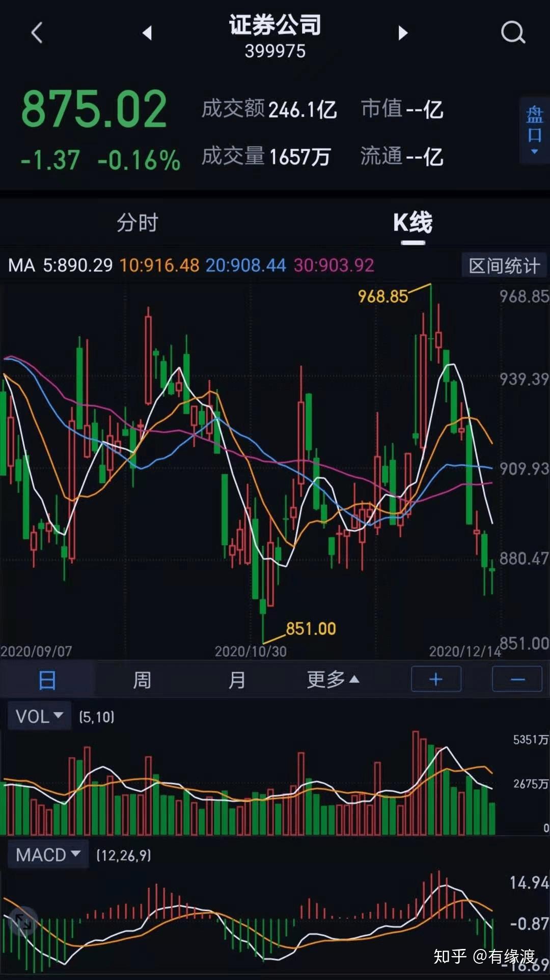Open the search magnifier icon
The image size is (550, 980).
[x=513, y=33]
